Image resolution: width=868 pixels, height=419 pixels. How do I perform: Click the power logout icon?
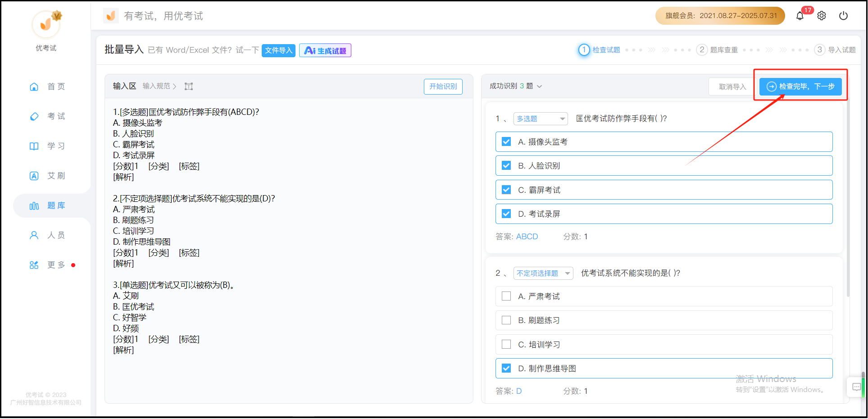coord(843,16)
